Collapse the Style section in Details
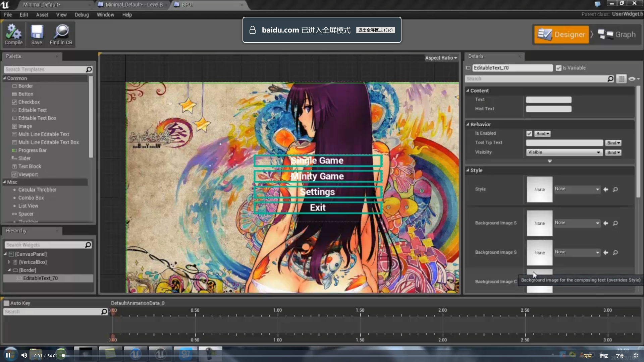 (468, 170)
